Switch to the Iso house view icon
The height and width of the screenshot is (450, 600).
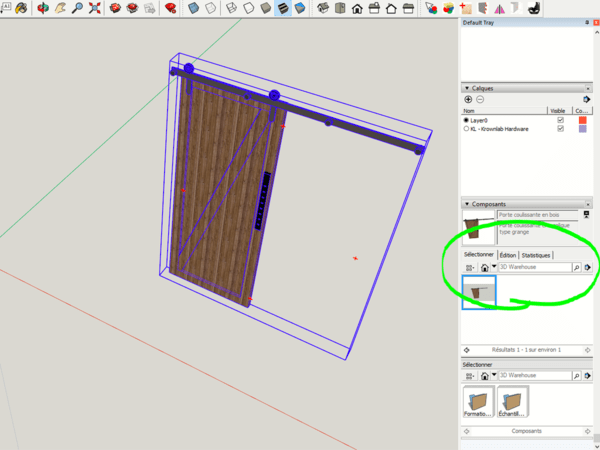pyautogui.click(x=322, y=8)
